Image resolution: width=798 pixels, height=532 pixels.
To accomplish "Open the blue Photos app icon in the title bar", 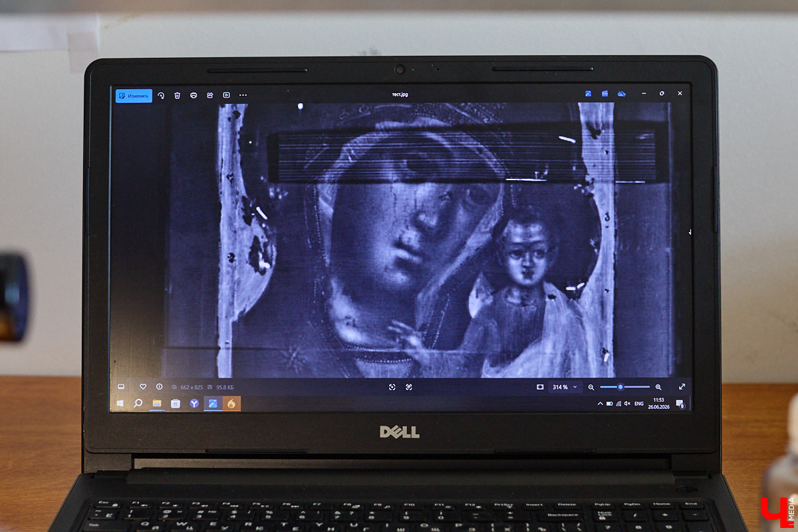I will point(589,94).
